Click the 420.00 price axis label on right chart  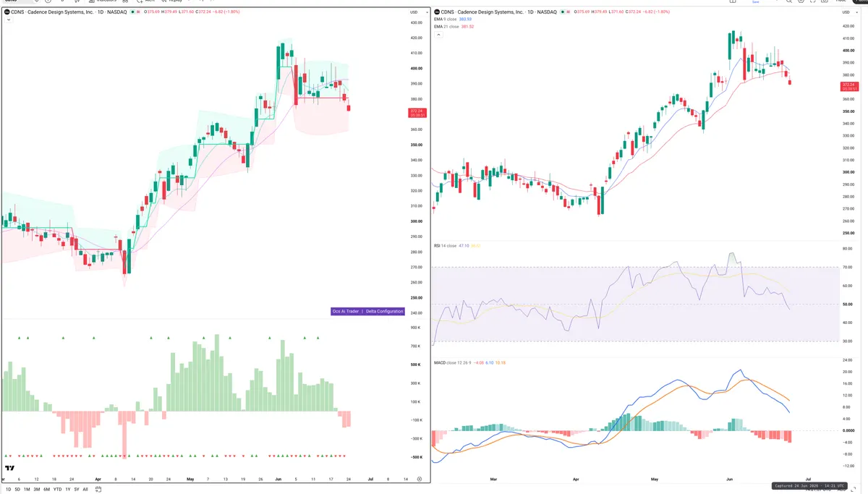point(848,26)
